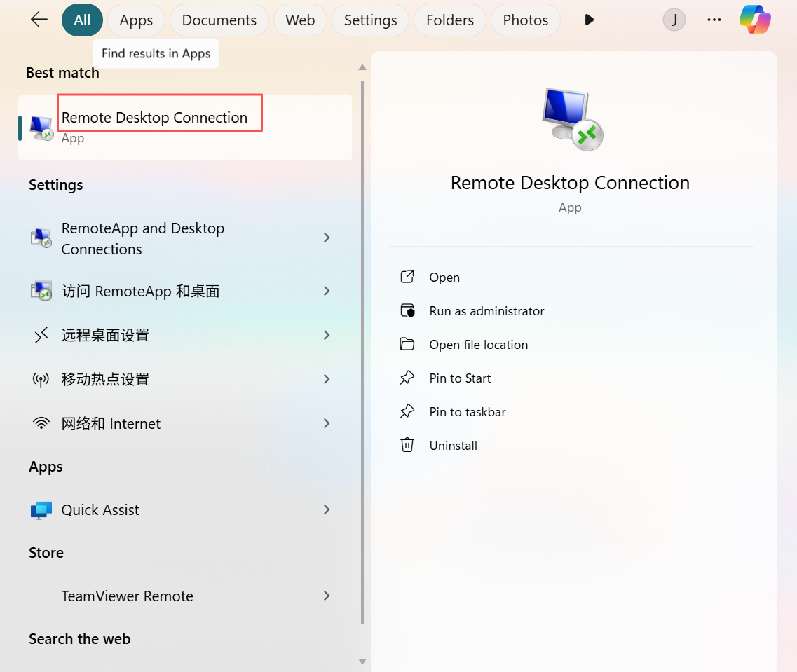797x672 pixels.
Task: Open 网络和 Internet result
Action: (185, 424)
